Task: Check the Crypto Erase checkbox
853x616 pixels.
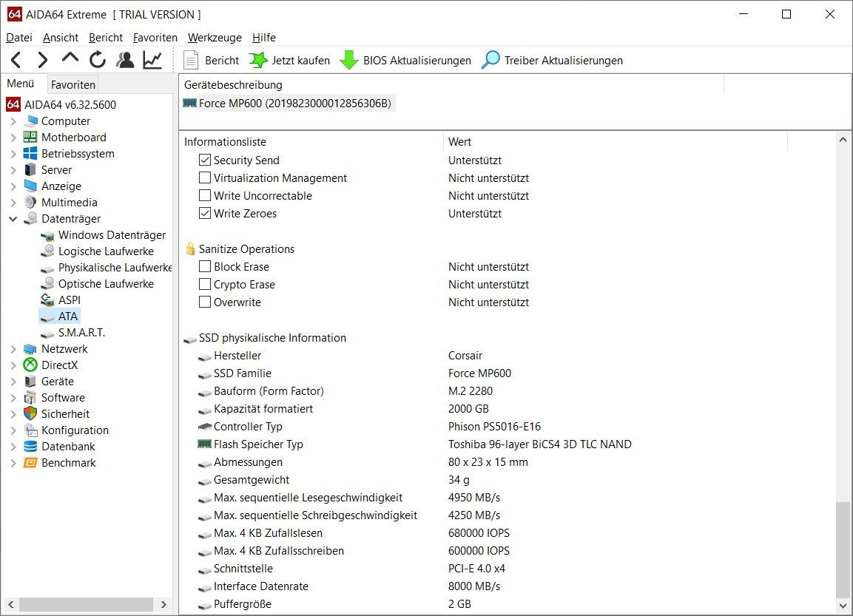Action: [x=205, y=285]
